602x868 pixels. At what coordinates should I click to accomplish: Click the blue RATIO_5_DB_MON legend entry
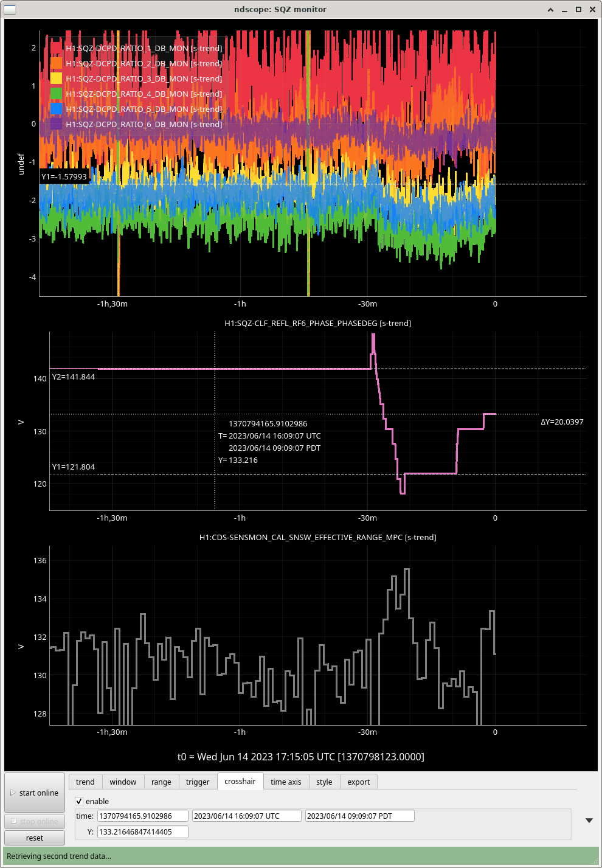click(x=144, y=109)
